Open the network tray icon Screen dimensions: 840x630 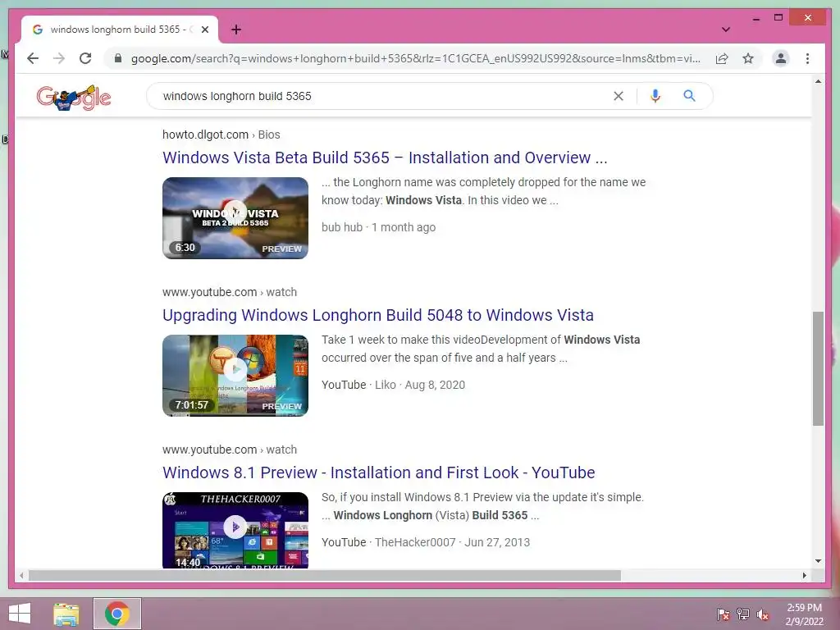pos(743,614)
